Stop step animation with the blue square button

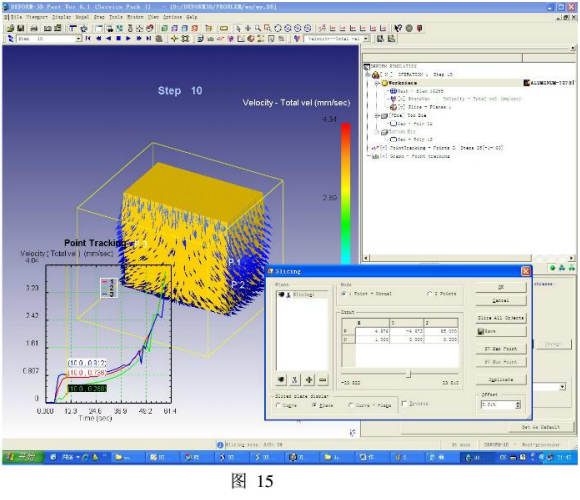pyautogui.click(x=118, y=38)
